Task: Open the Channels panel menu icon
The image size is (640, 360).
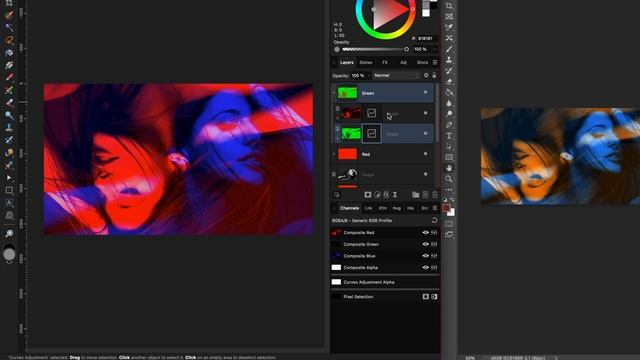Action: pyautogui.click(x=435, y=208)
